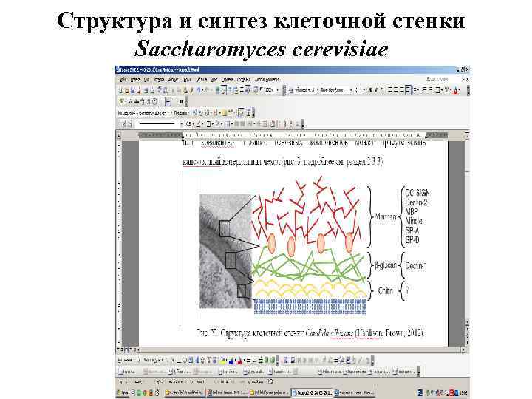
Task: Center the paragraph text
Action: tap(396, 90)
